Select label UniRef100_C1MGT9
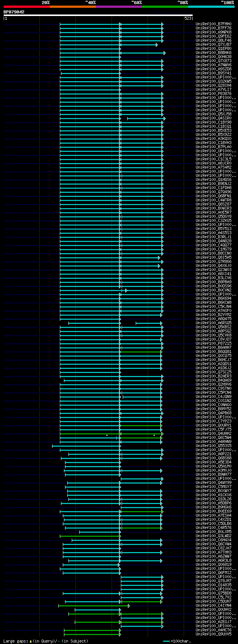This screenshot has height=644, width=238. [213, 249]
